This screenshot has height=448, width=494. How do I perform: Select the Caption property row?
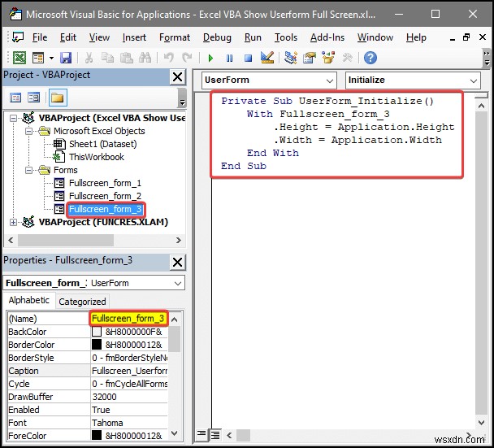coord(88,371)
